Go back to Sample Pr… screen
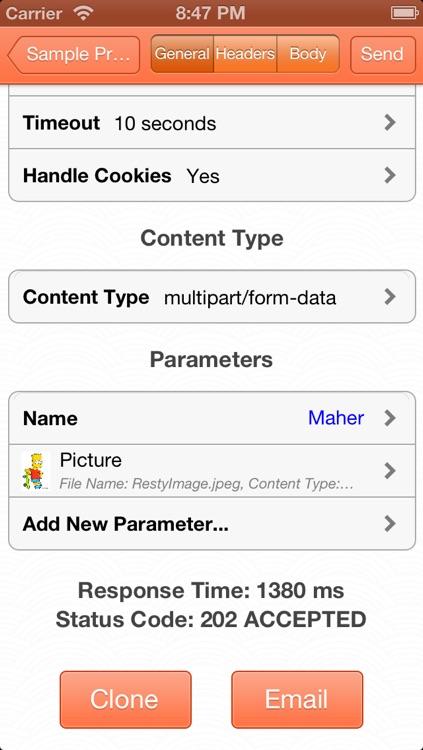The height and width of the screenshot is (750, 423). (74, 54)
